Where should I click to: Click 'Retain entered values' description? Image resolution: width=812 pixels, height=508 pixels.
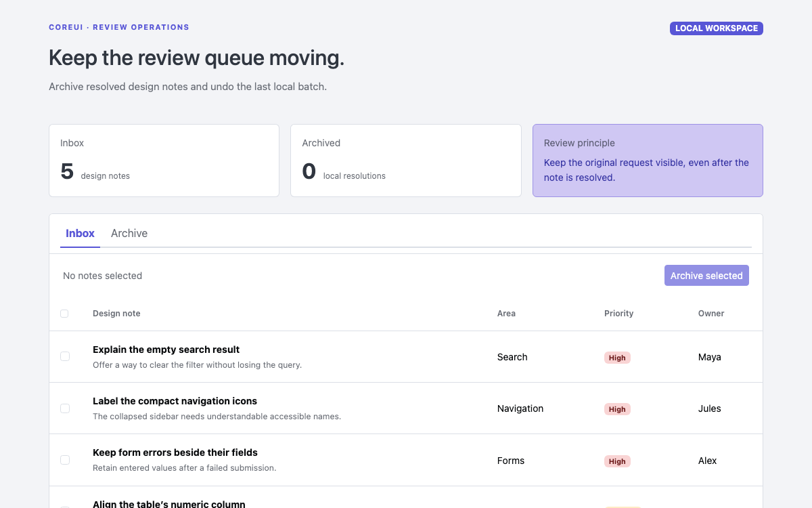click(x=184, y=468)
